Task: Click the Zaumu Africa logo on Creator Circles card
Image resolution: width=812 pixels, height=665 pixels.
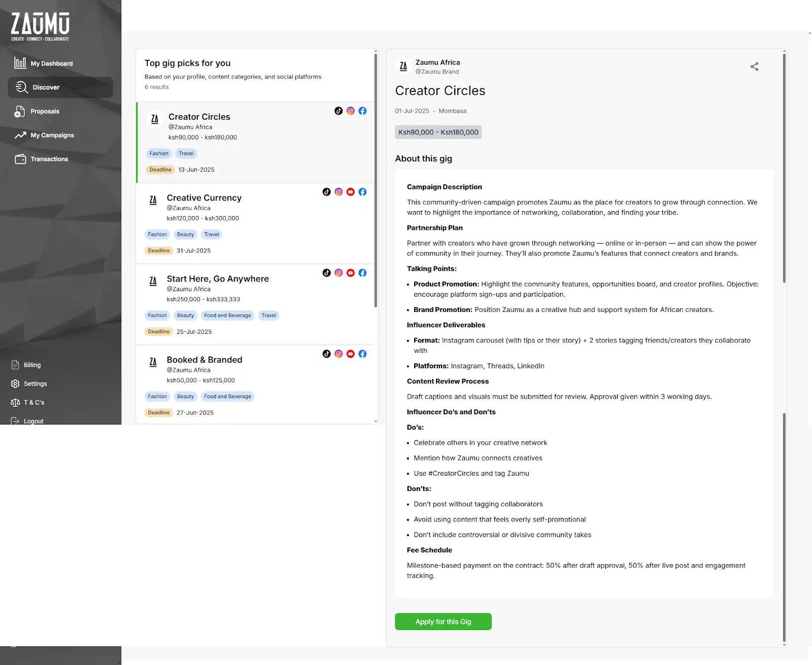Action: (154, 119)
